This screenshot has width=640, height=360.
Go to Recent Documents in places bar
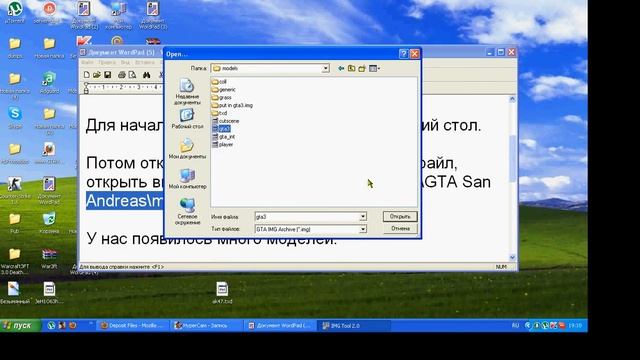187,92
